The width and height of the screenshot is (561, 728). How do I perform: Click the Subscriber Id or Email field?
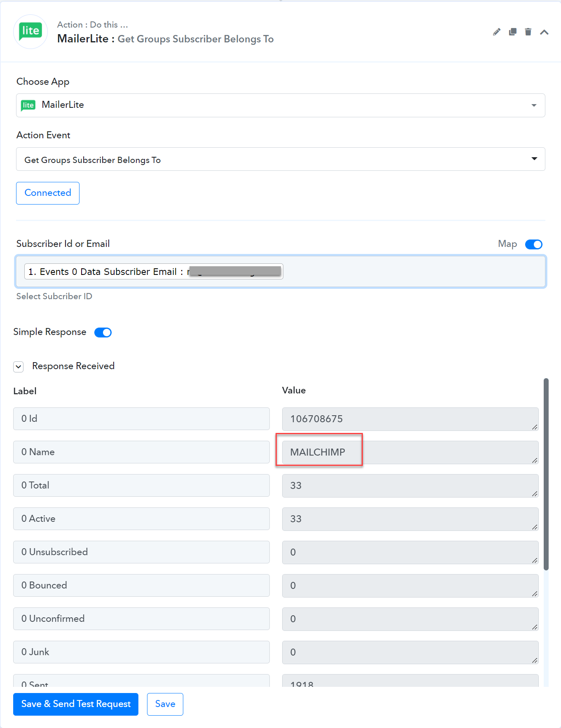coord(280,272)
